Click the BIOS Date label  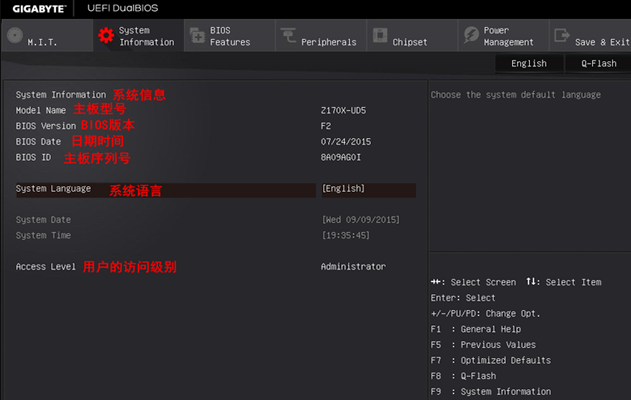point(38,142)
